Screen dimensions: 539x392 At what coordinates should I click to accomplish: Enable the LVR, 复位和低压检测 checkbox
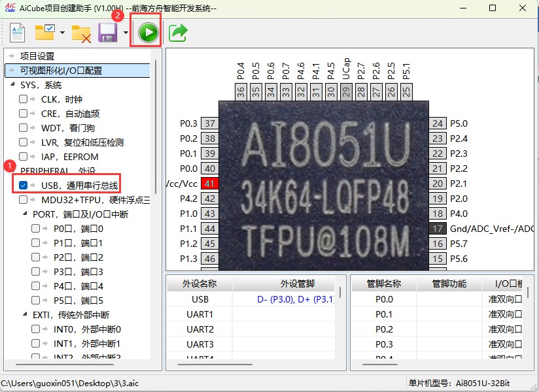pyautogui.click(x=23, y=142)
